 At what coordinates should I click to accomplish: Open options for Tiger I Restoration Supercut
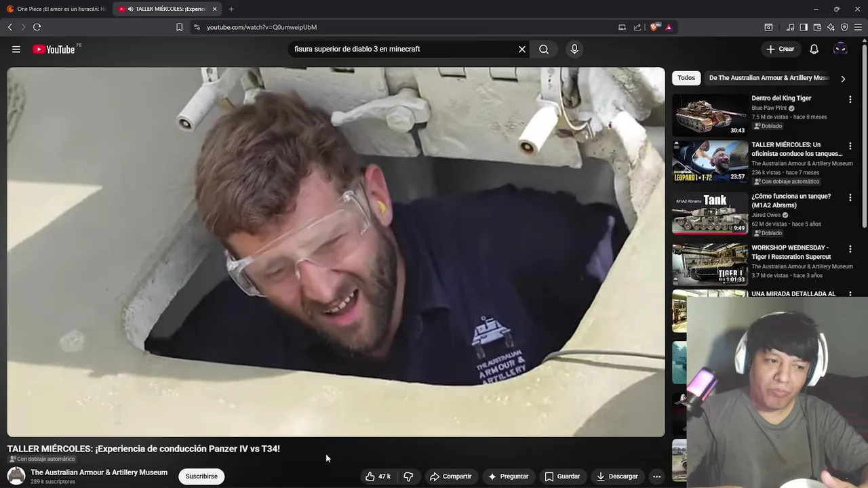point(850,249)
